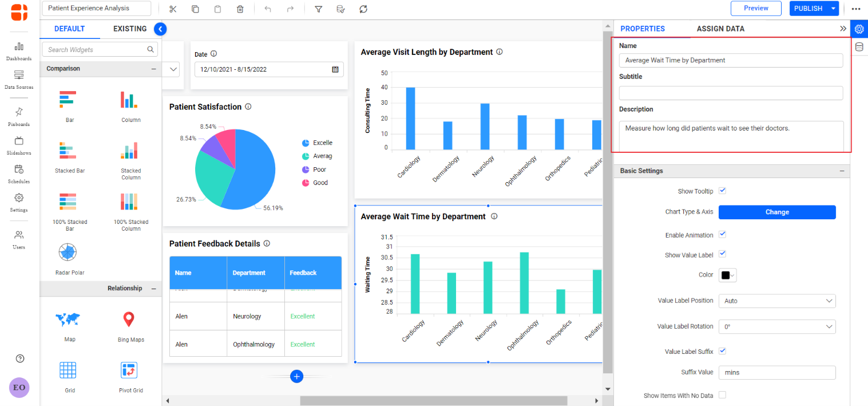Image resolution: width=868 pixels, height=406 pixels.
Task: Disable the Show Tooltip checkbox
Action: click(x=722, y=191)
